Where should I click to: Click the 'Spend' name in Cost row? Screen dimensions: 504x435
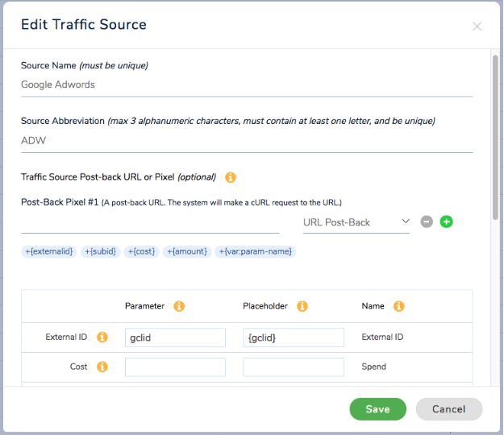(x=374, y=367)
